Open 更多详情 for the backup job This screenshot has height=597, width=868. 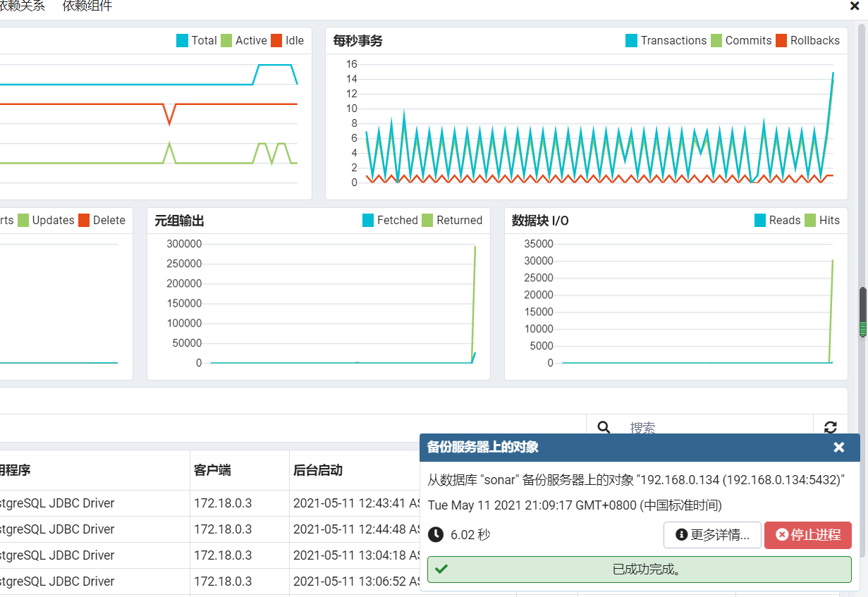[712, 535]
